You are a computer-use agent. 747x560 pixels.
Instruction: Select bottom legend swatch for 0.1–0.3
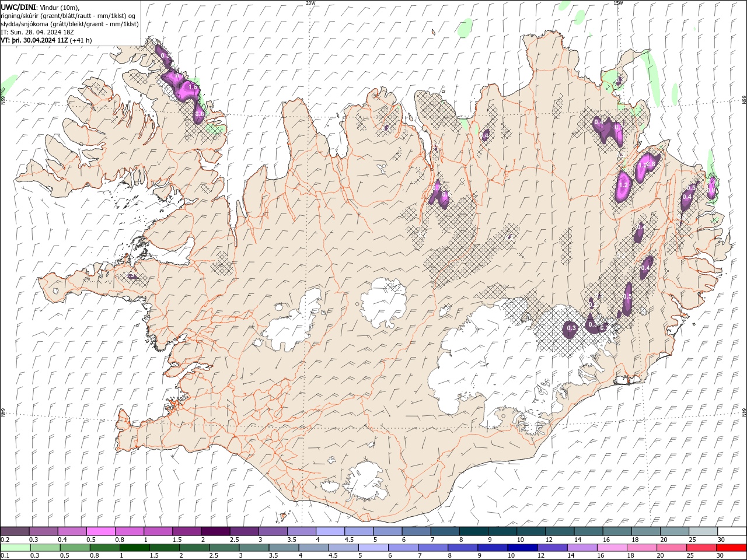[x=15, y=548]
